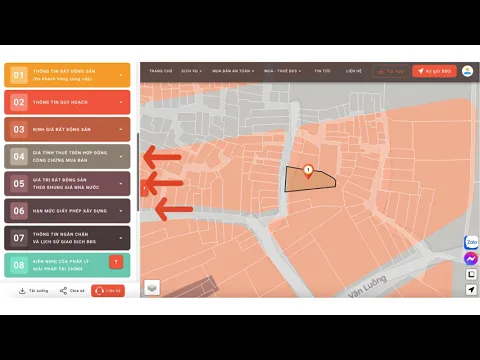The height and width of the screenshot is (360, 480).
Task: Click the Văn Luông street label
Action: [367, 286]
